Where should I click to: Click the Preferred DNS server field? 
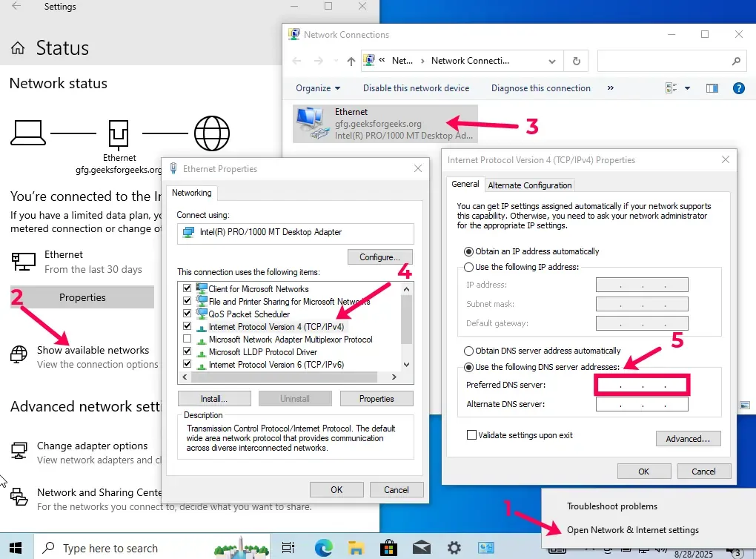click(x=642, y=385)
